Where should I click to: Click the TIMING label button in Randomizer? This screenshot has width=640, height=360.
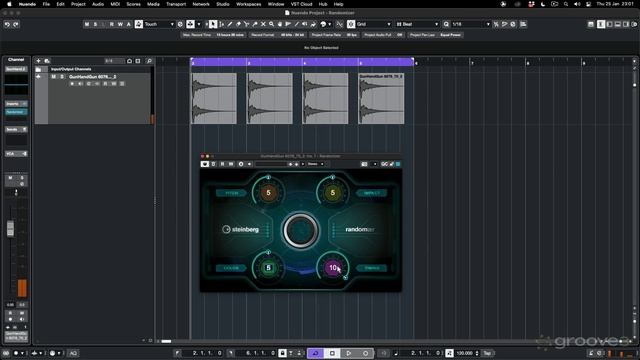(371, 268)
